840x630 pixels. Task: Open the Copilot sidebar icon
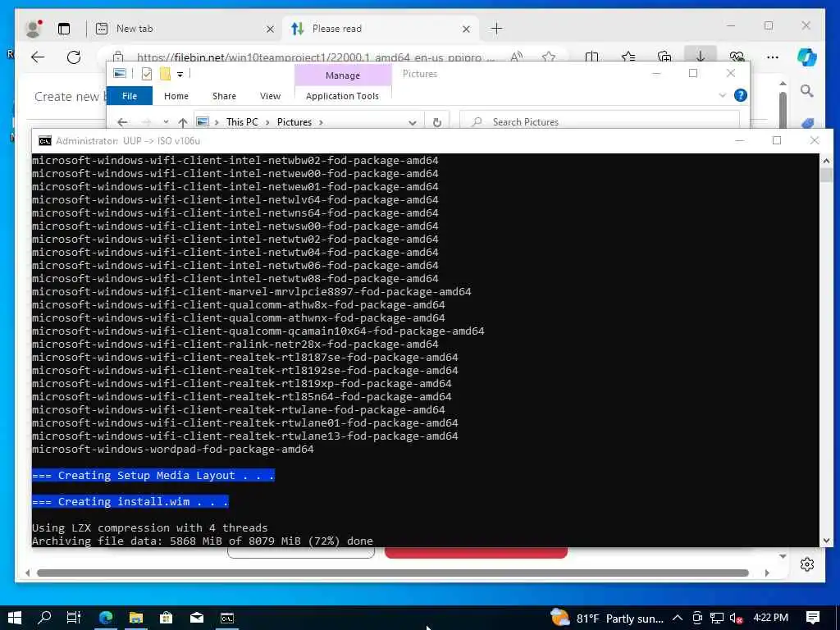807,57
